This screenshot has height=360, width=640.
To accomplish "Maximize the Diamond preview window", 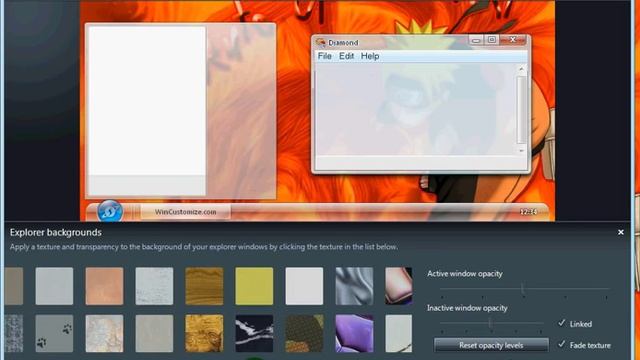I will (x=492, y=40).
